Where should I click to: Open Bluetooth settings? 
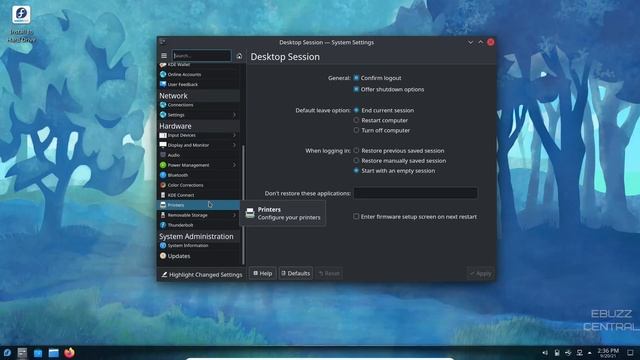pyautogui.click(x=199, y=175)
